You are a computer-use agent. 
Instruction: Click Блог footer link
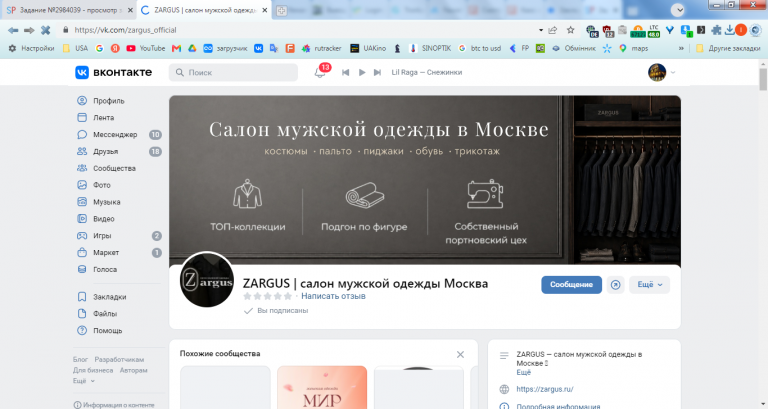[x=80, y=360]
